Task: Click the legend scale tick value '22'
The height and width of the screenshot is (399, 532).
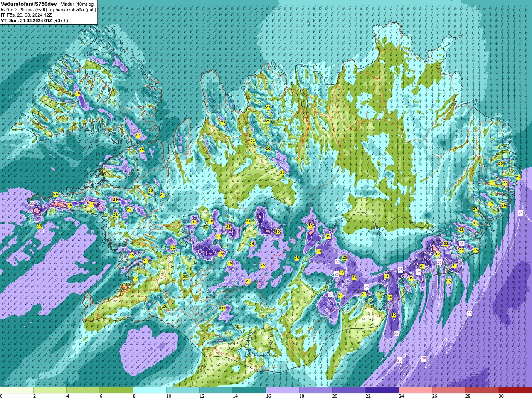Action: [368, 396]
